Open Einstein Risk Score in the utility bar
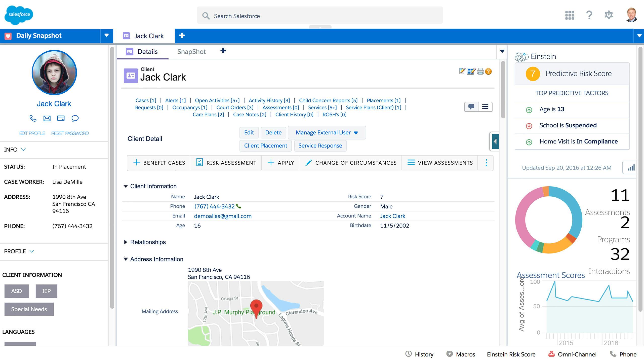 tap(511, 354)
